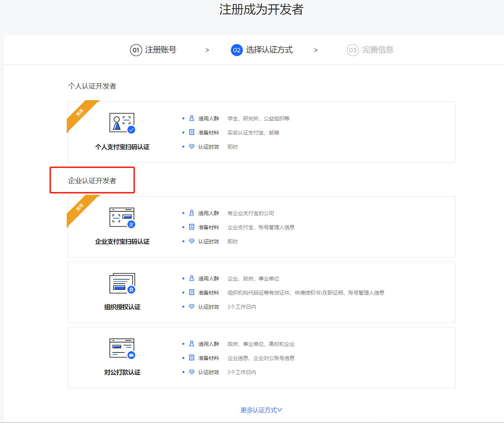This screenshot has height=423, width=504.
Task: Click 准备材料 document icon in 对公打款认证 card
Action: tap(192, 358)
